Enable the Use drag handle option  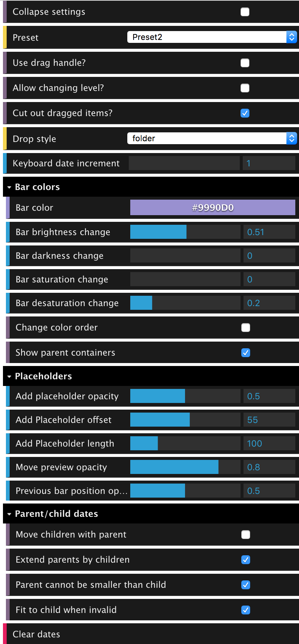point(245,63)
